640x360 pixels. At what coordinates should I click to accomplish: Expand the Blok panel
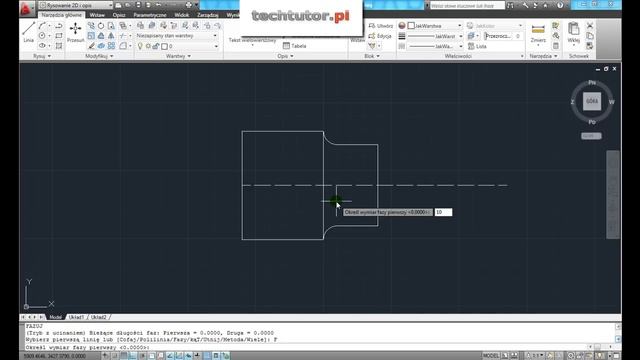pos(372,56)
